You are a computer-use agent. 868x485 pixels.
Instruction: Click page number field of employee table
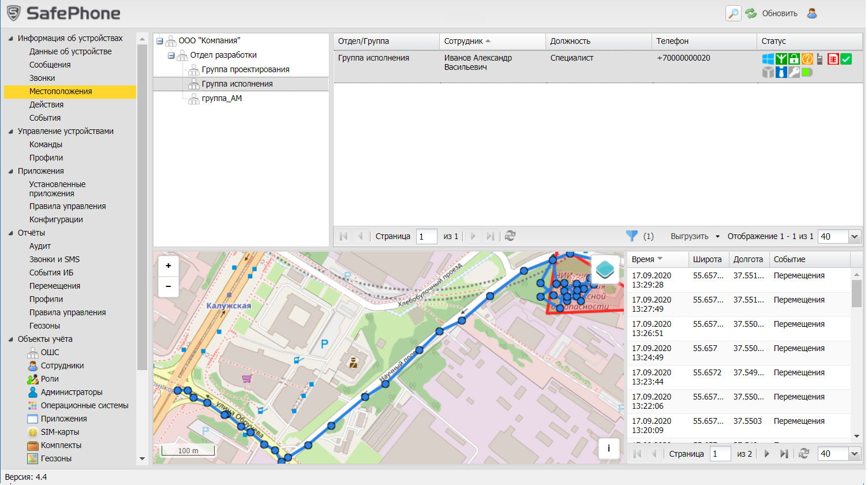click(426, 236)
